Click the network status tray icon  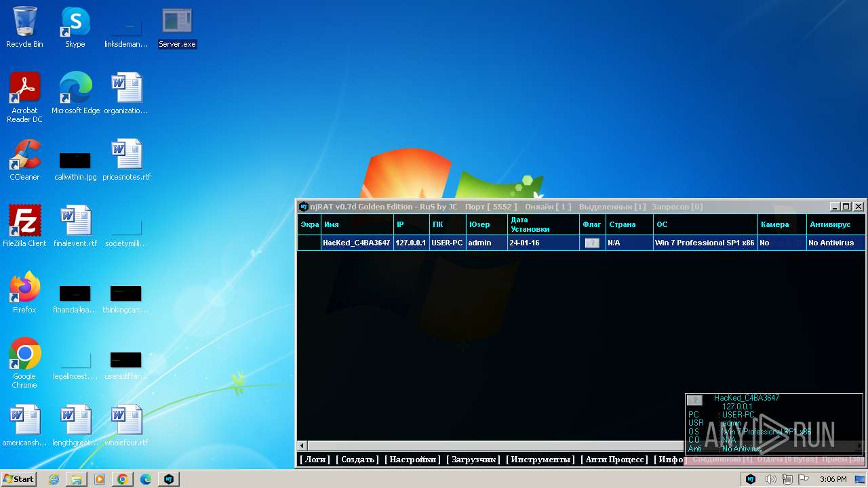pyautogui.click(x=787, y=479)
